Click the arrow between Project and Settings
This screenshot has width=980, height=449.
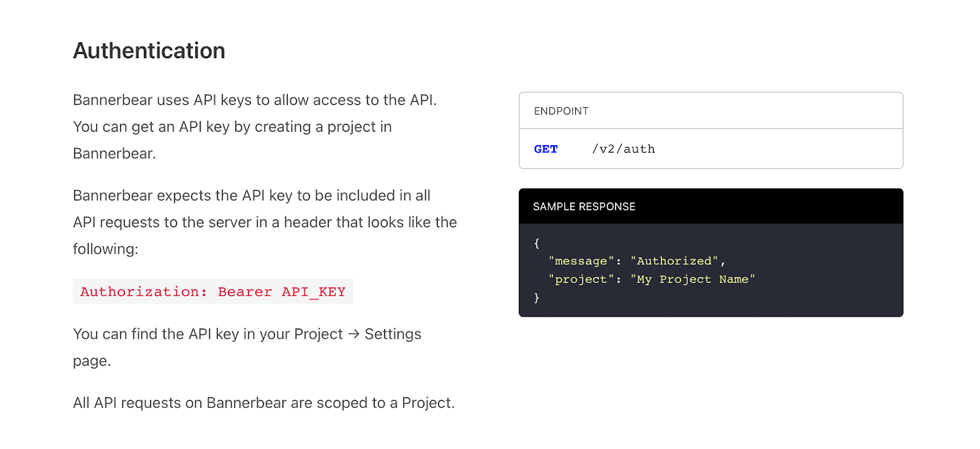pos(353,334)
